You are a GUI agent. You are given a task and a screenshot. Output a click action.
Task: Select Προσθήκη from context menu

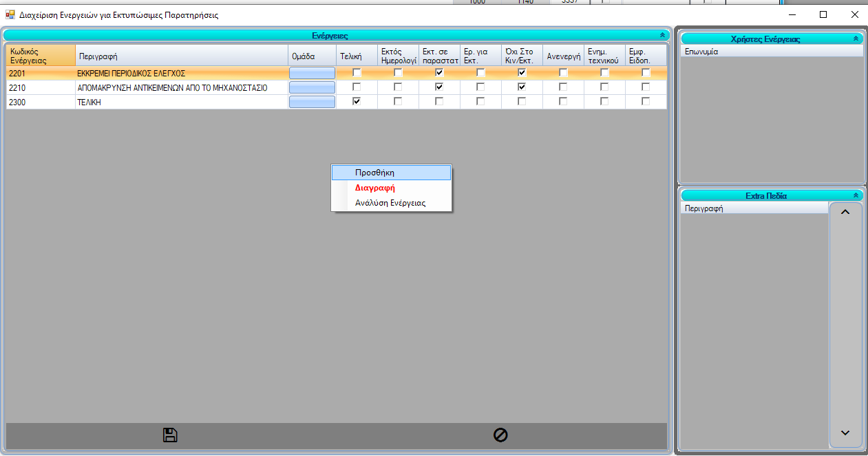[391, 173]
